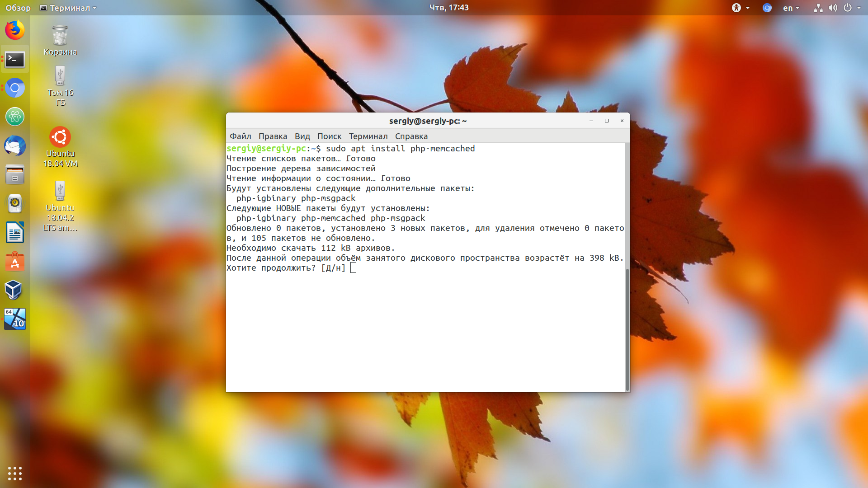
Task: Click 'Чтение списков пакетов… Готово' line
Action: (301, 158)
